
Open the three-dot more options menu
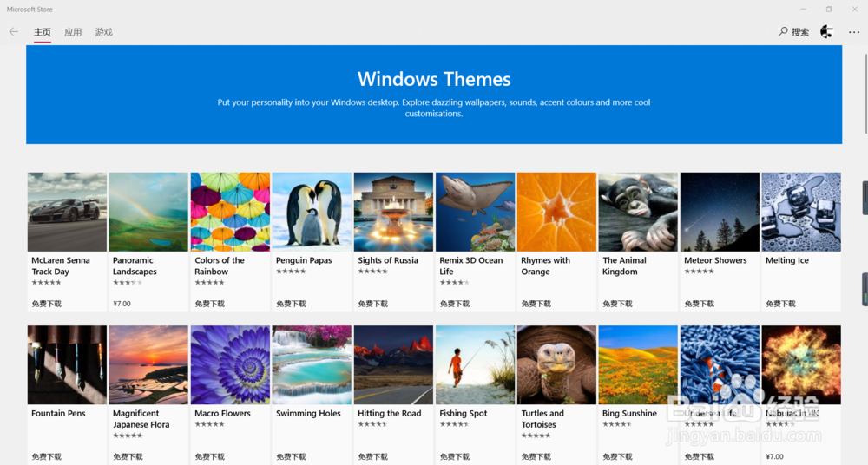[x=853, y=32]
